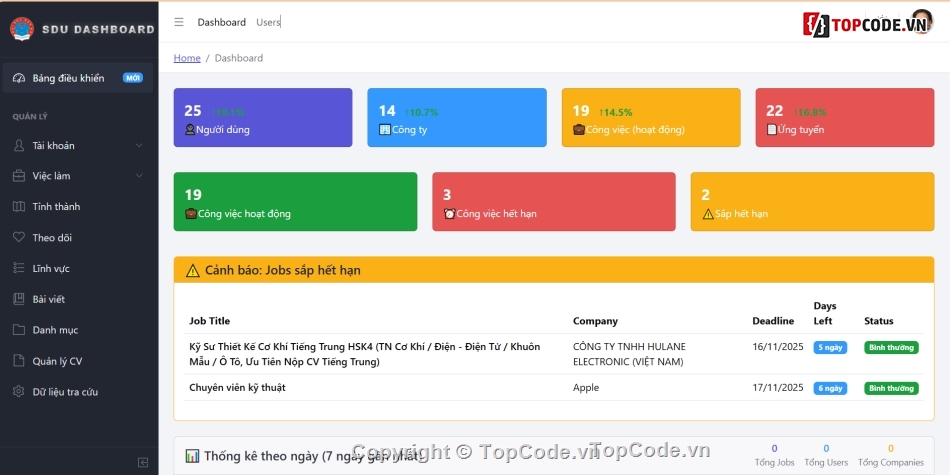This screenshot has width=950, height=475.
Task: Click the SDU Dashboard logo emblem
Action: click(x=22, y=28)
